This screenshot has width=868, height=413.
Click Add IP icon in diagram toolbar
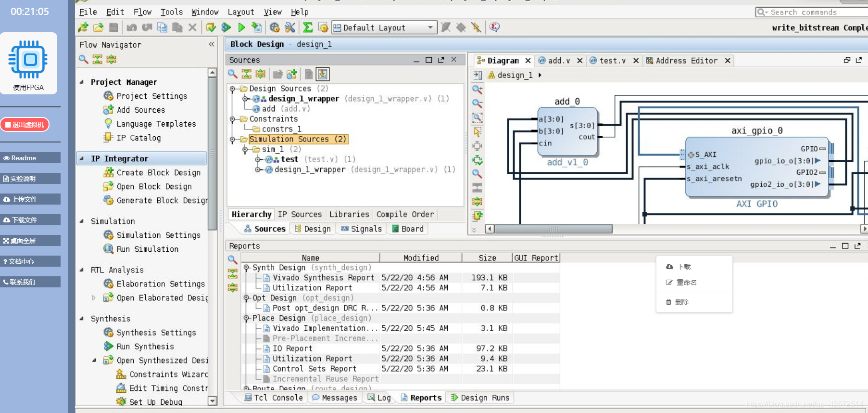[477, 216]
